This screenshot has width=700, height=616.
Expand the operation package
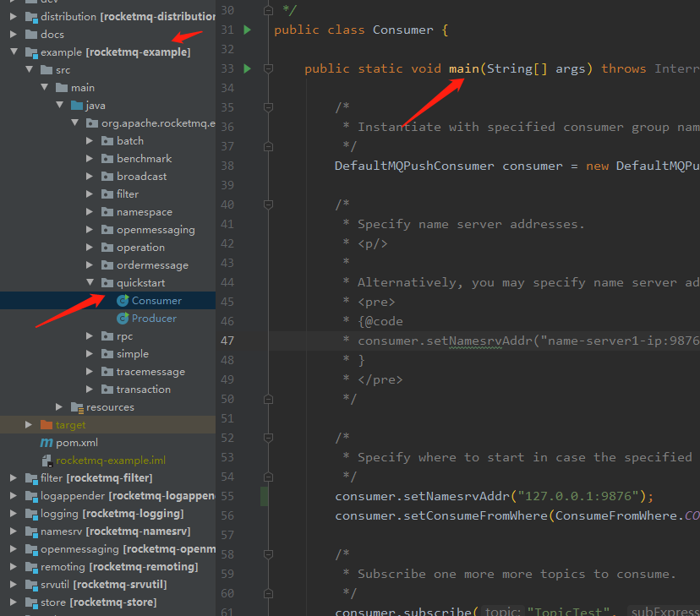pyautogui.click(x=90, y=247)
